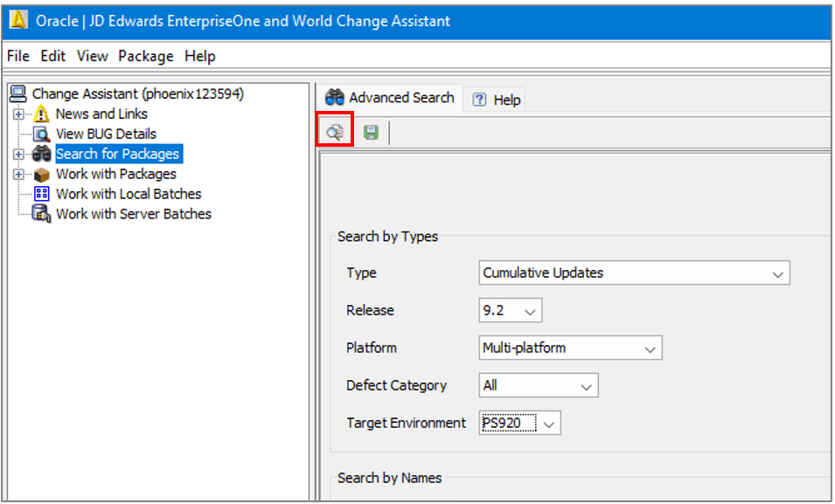835x504 pixels.
Task: Select View BUG Details tree item
Action: 107,134
